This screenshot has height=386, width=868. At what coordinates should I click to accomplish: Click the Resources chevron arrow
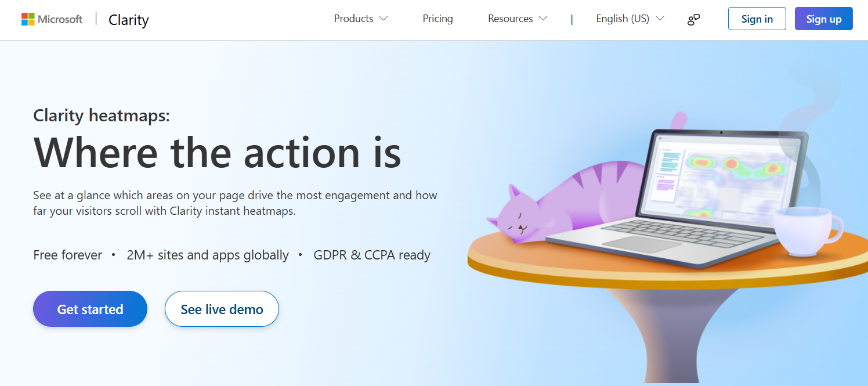coord(543,19)
